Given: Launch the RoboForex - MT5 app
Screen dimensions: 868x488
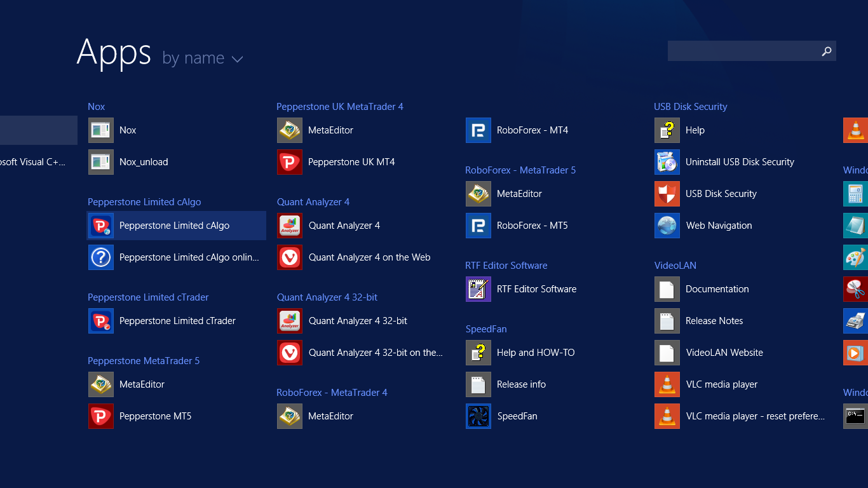Looking at the screenshot, I should (x=553, y=226).
